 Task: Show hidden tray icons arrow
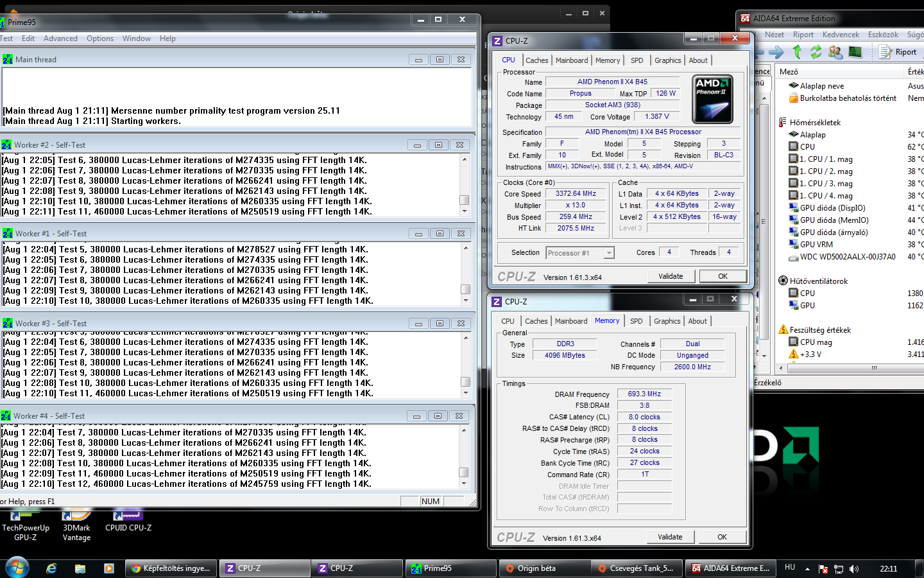[x=807, y=568]
